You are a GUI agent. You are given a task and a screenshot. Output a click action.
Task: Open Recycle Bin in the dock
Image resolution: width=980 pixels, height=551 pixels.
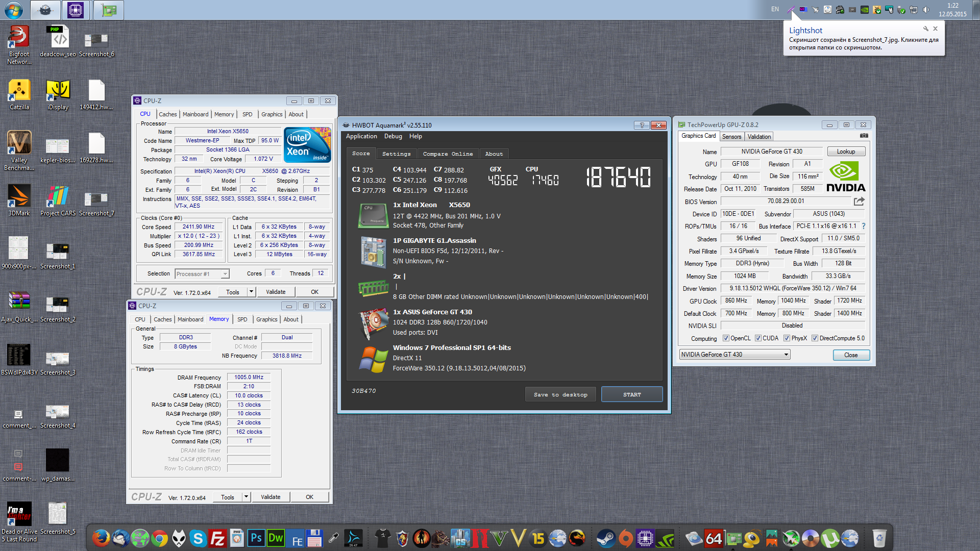click(x=879, y=538)
